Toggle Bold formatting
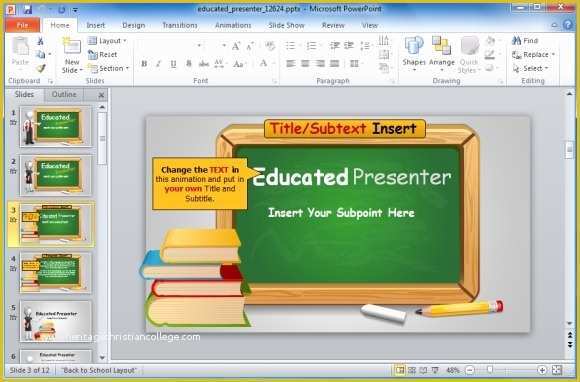This screenshot has width=580, height=382. (144, 64)
